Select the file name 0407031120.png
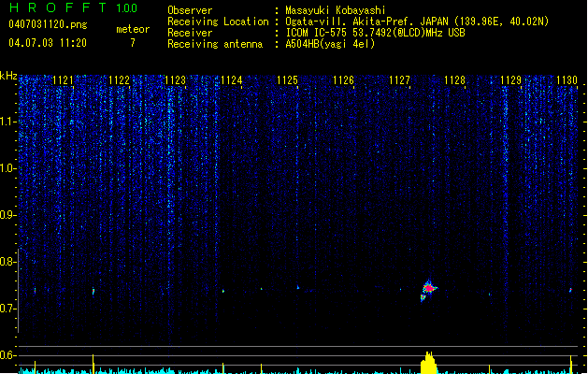The width and height of the screenshot is (588, 374). (x=48, y=24)
